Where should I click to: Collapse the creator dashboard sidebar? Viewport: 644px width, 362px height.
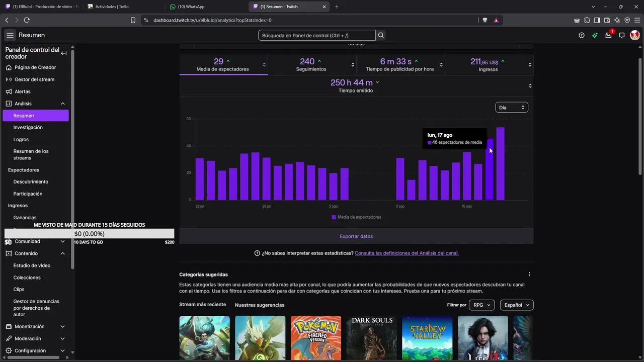coord(64,53)
